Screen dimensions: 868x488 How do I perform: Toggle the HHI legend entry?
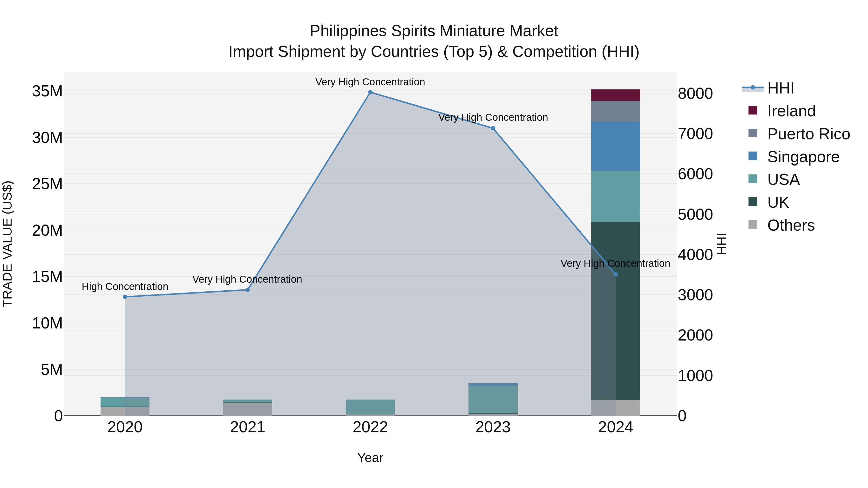tap(768, 88)
